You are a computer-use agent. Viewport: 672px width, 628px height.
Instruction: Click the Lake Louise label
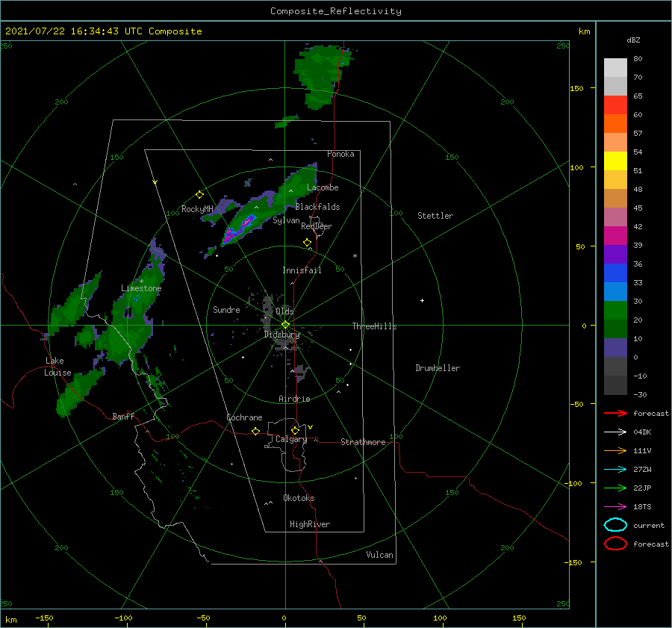[x=57, y=367]
